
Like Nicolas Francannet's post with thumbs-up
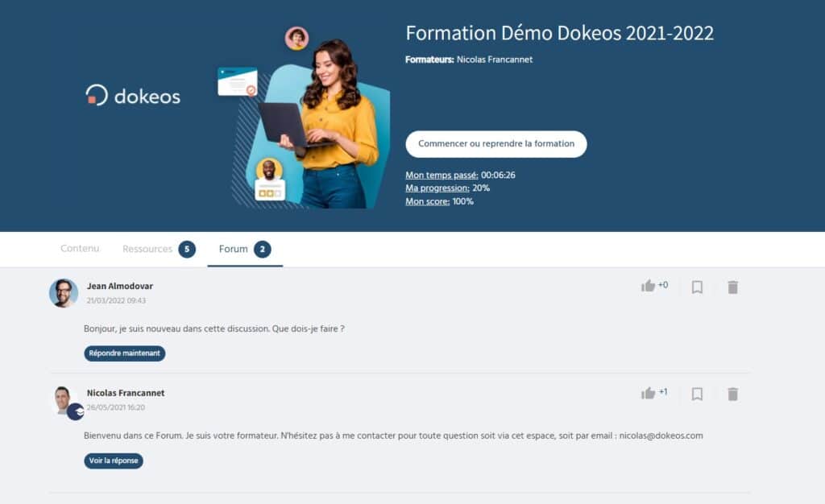coord(648,393)
